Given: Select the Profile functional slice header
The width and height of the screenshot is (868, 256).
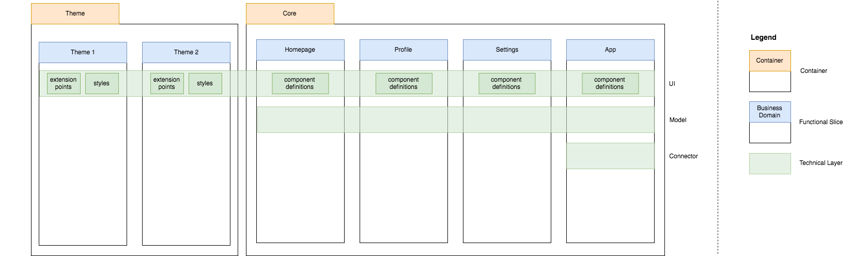Looking at the screenshot, I should [x=404, y=50].
